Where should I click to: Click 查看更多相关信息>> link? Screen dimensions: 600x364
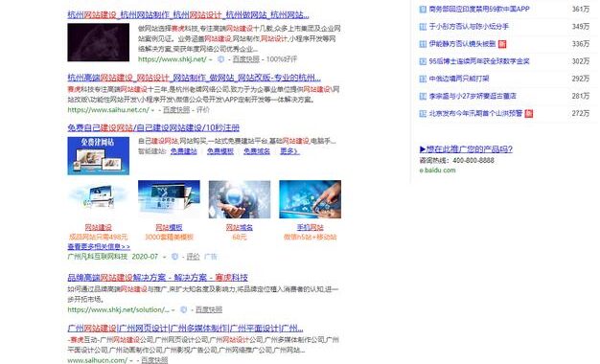point(99,246)
